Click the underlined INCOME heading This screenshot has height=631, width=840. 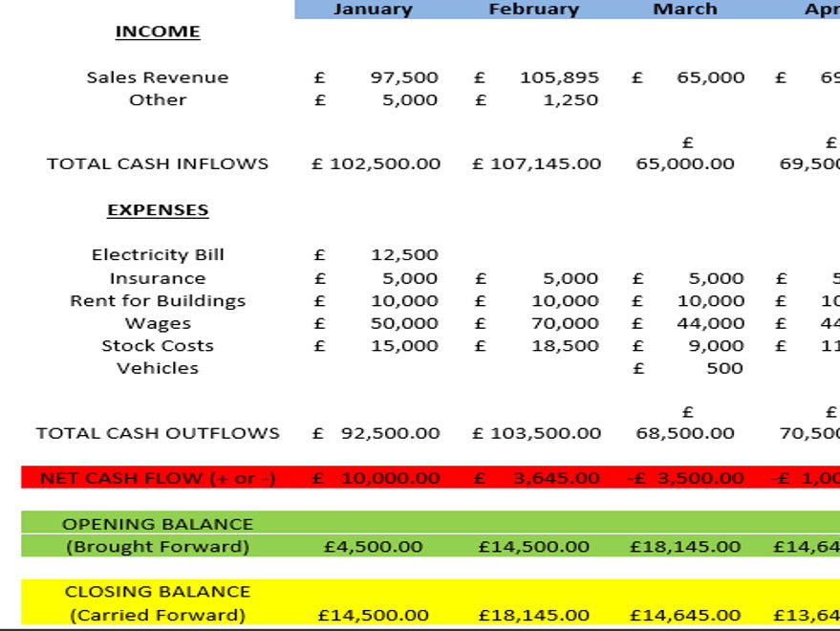[x=158, y=32]
